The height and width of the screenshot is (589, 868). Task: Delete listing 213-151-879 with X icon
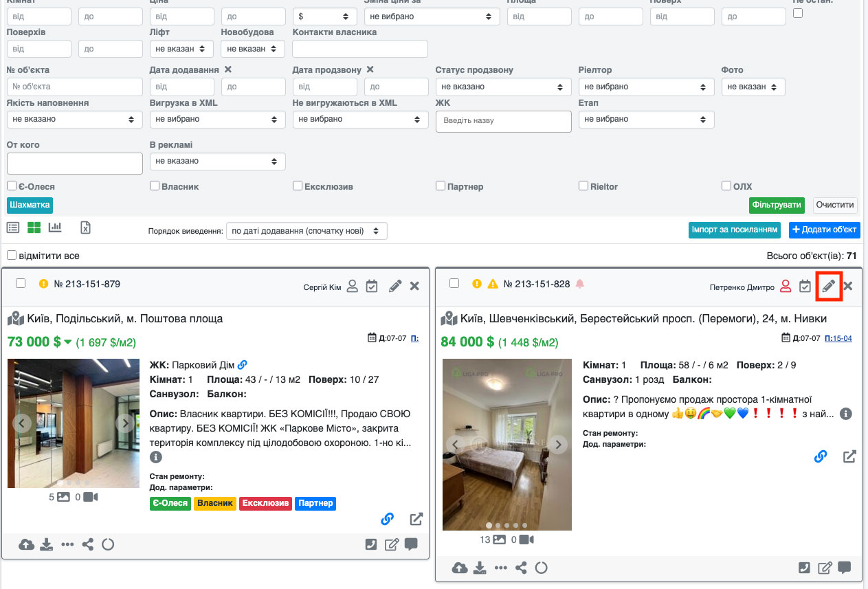click(414, 286)
